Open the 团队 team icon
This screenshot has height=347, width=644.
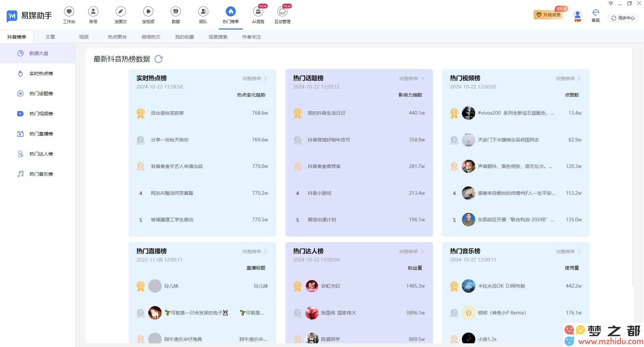click(203, 15)
